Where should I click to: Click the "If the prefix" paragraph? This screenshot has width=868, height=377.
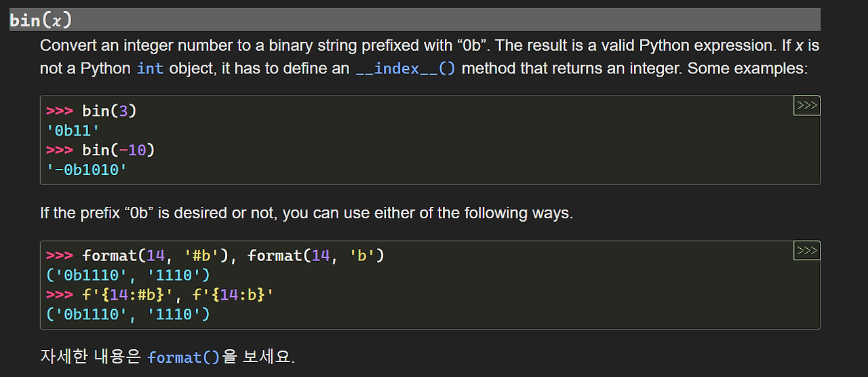[307, 213]
